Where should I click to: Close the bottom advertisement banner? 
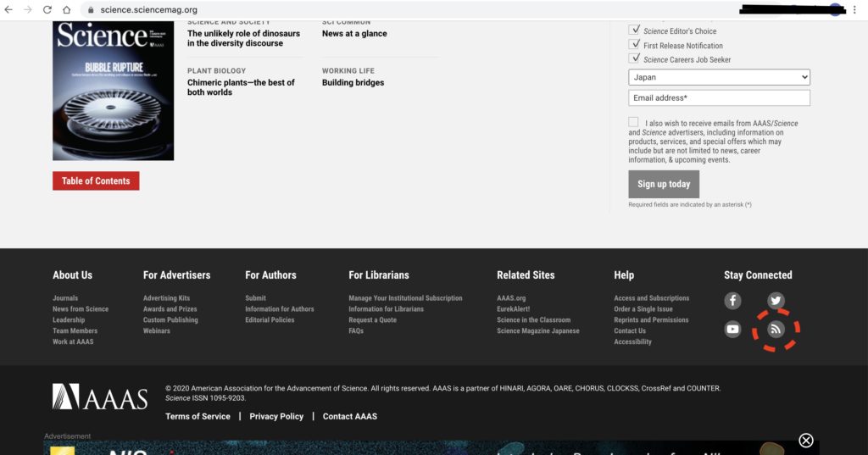click(x=806, y=440)
